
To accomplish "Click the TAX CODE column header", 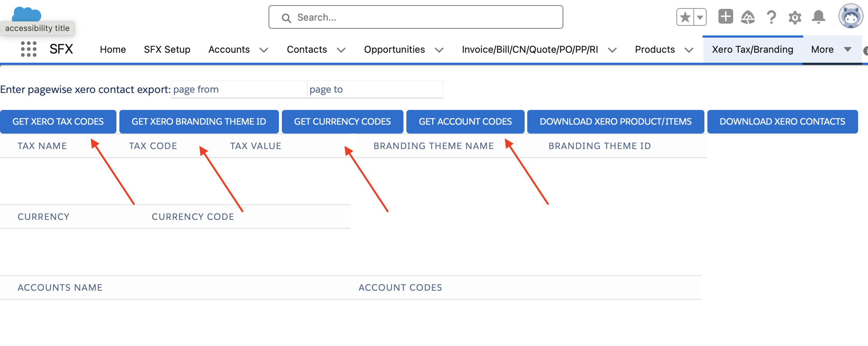I will [x=153, y=146].
